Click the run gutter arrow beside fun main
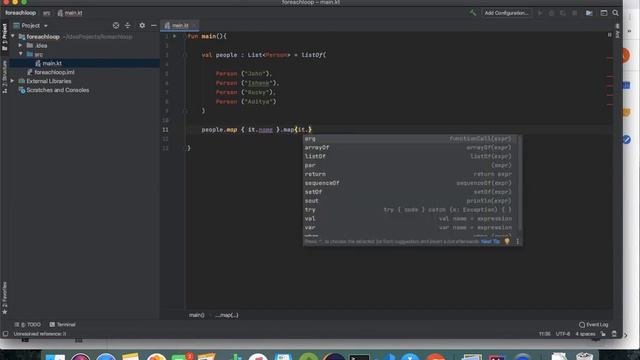This screenshot has width=640, height=360. pyautogui.click(x=175, y=36)
